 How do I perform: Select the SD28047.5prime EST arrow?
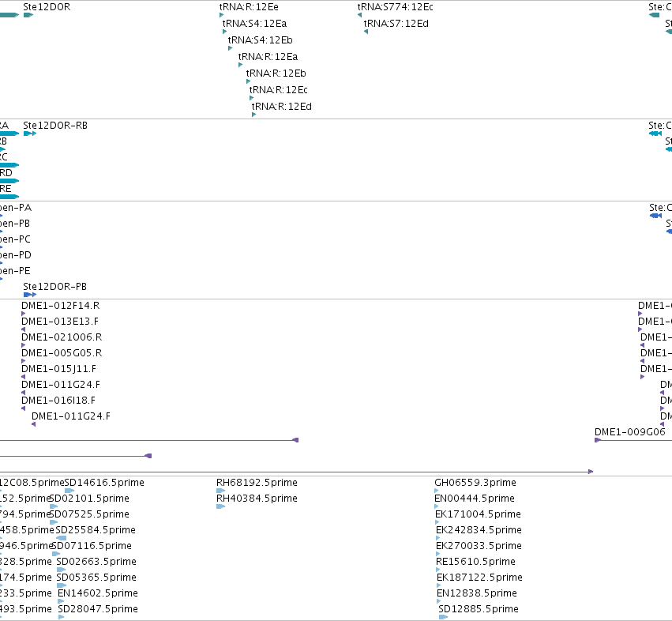tap(62, 617)
